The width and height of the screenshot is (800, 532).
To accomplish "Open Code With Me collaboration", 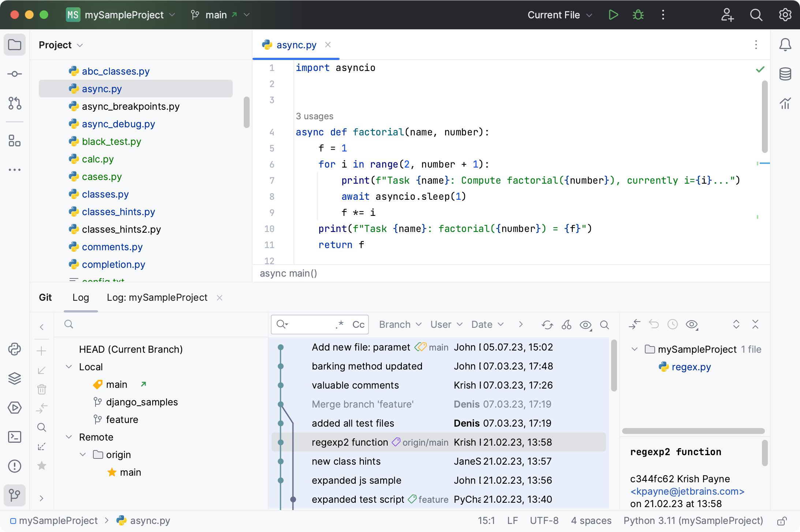I will pos(728,15).
